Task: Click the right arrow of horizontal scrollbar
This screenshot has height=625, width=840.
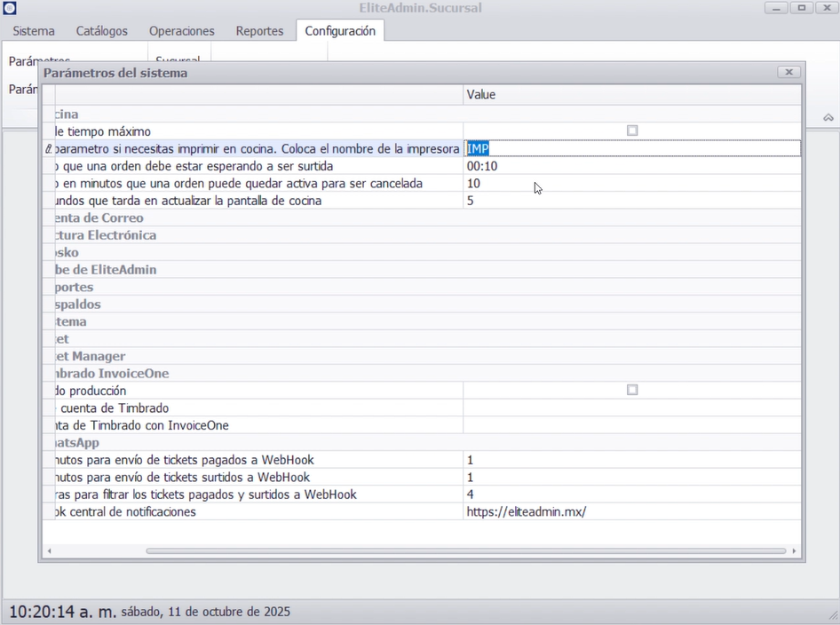Action: pyautogui.click(x=794, y=551)
